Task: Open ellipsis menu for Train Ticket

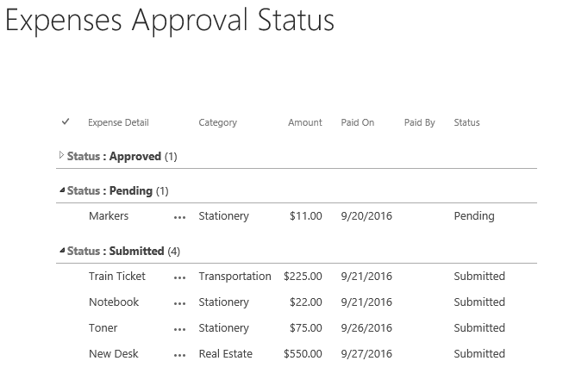Action: [x=179, y=277]
